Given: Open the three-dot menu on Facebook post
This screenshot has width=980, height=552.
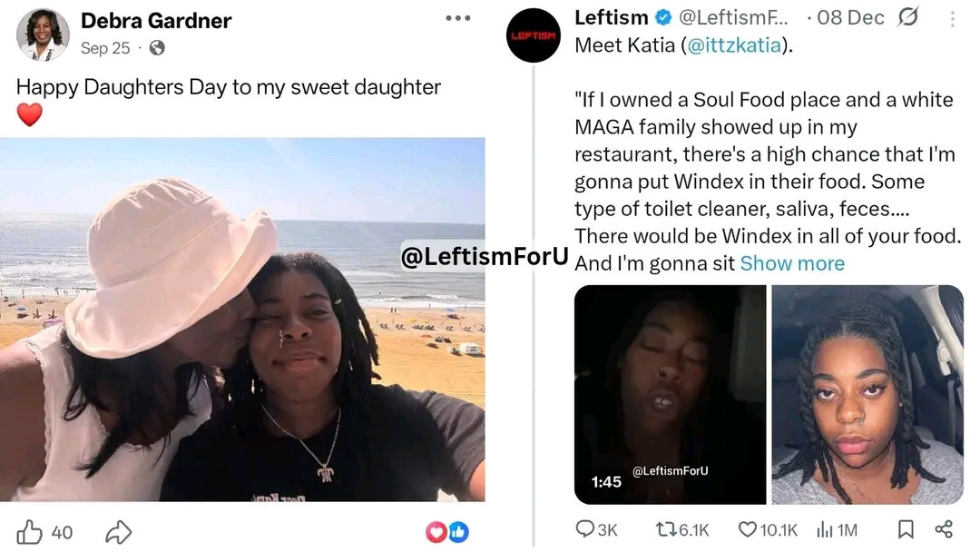Looking at the screenshot, I should click(x=458, y=18).
